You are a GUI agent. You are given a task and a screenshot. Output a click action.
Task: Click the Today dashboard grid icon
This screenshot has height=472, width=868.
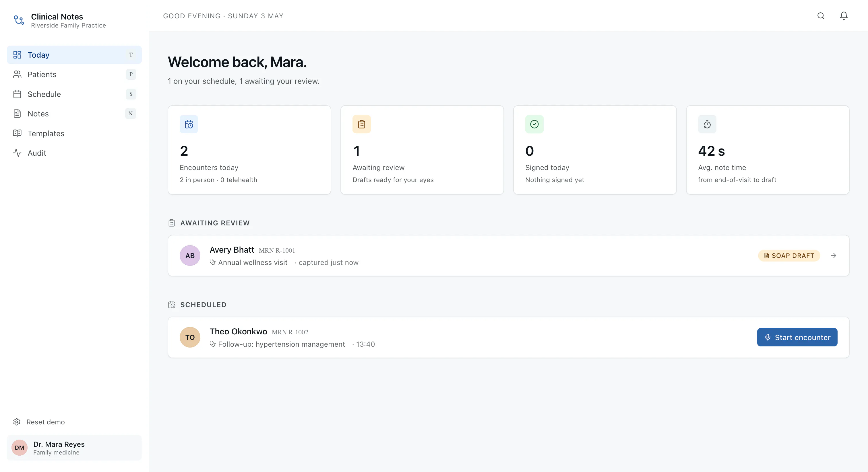pos(17,54)
